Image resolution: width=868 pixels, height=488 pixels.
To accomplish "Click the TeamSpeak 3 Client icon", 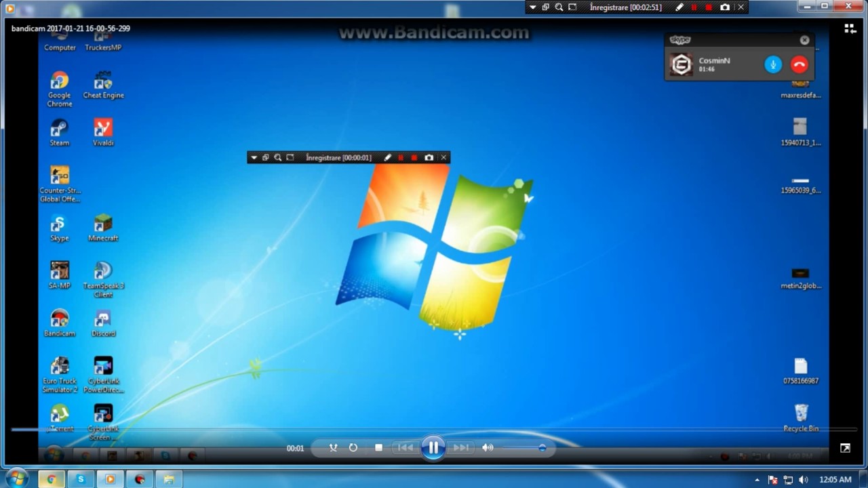I will coord(103,280).
